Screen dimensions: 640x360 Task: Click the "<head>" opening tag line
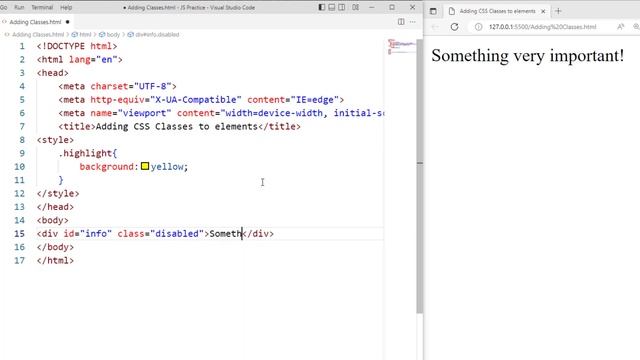point(53,73)
